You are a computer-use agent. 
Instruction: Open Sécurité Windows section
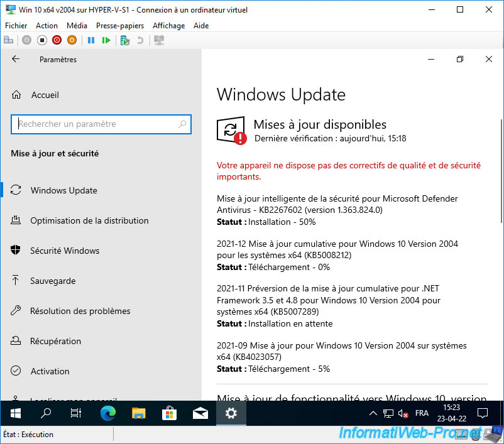(x=65, y=251)
